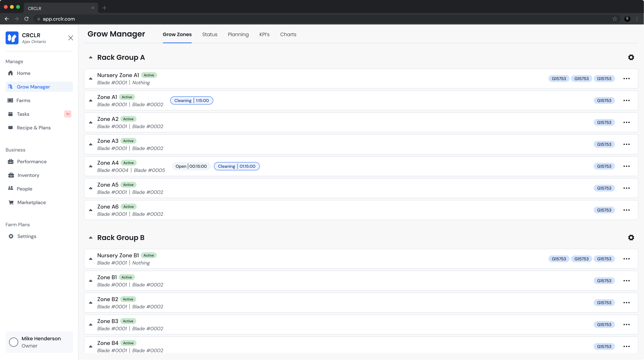Open more options for Zone A1
This screenshot has height=360, width=644.
tap(626, 101)
